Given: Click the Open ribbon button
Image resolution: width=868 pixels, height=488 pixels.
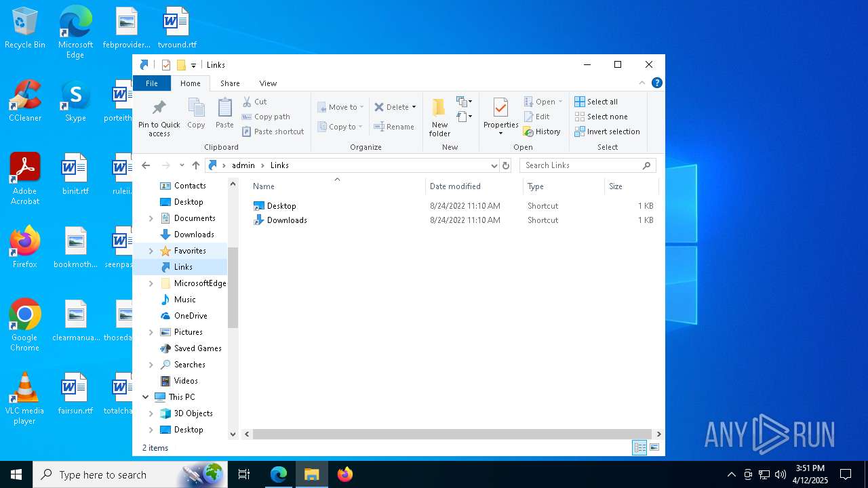Looking at the screenshot, I should (x=543, y=102).
